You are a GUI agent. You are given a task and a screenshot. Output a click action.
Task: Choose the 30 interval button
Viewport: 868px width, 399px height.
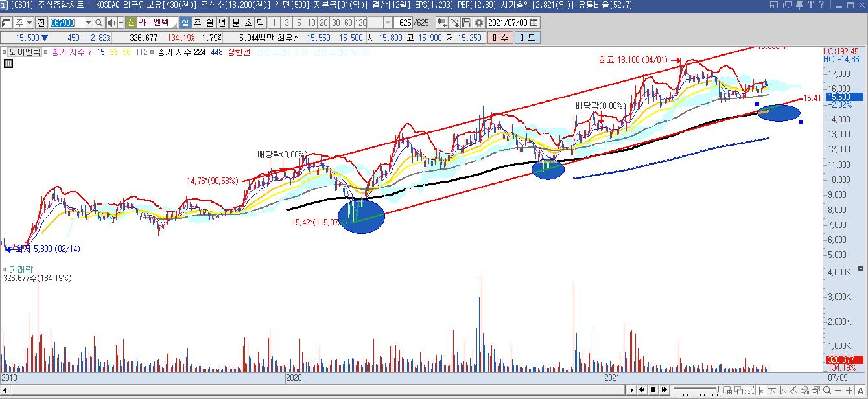[336, 23]
